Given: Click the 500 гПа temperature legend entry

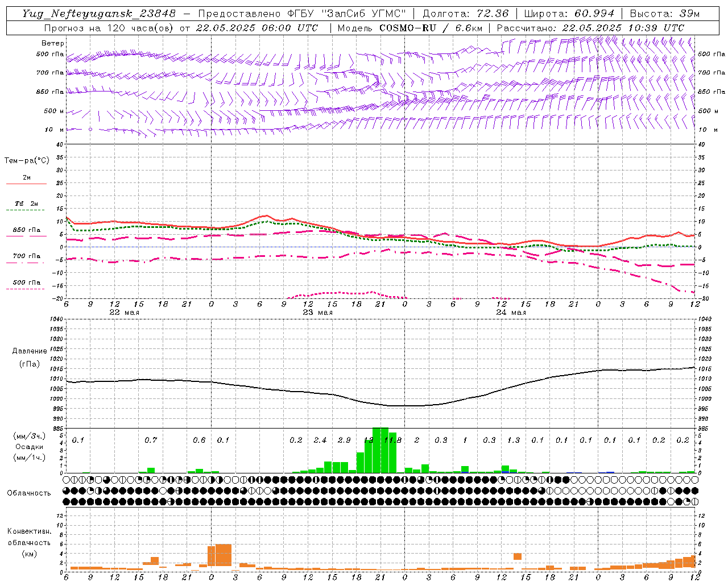Looking at the screenshot, I should [26, 285].
